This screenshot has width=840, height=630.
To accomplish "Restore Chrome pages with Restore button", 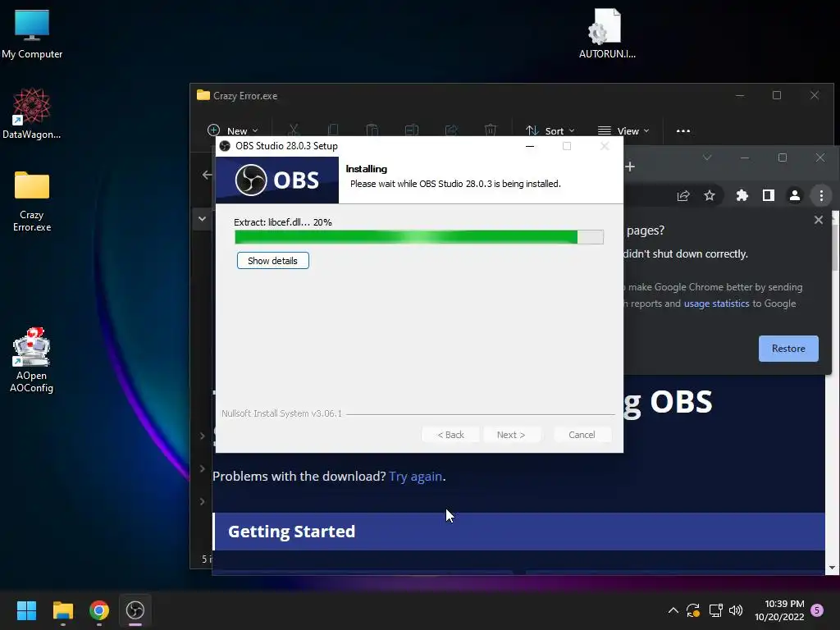I will 788,349.
